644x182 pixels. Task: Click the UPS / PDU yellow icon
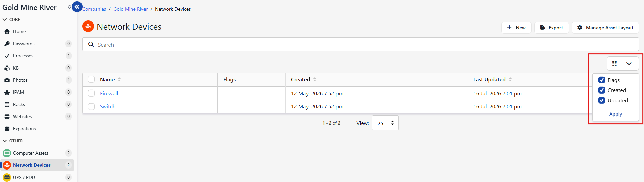tap(7, 177)
